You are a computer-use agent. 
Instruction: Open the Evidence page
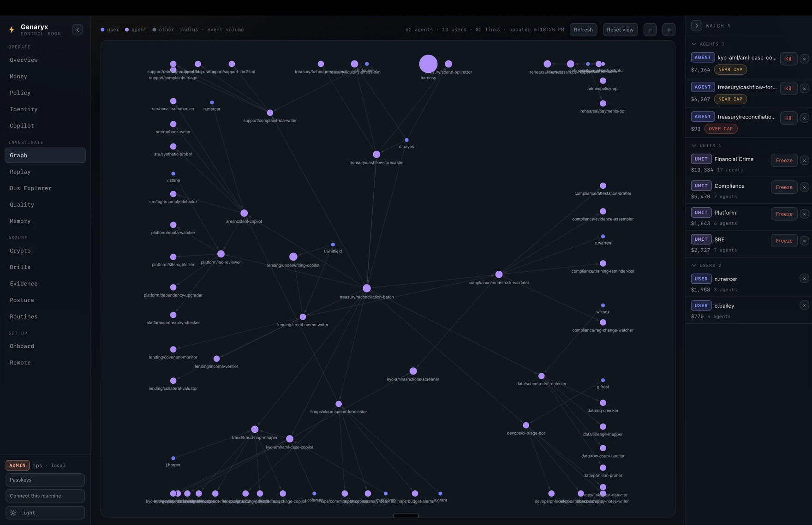(x=45, y=284)
